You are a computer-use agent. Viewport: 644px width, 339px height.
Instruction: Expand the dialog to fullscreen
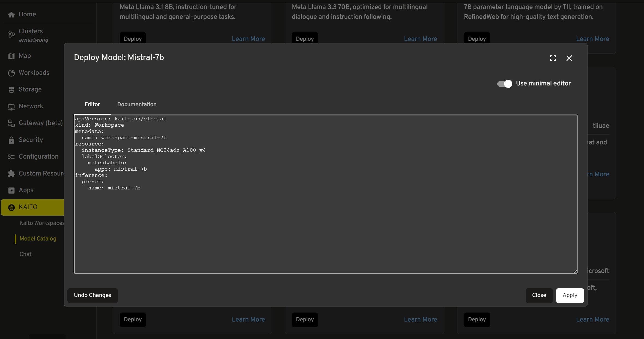coord(553,58)
